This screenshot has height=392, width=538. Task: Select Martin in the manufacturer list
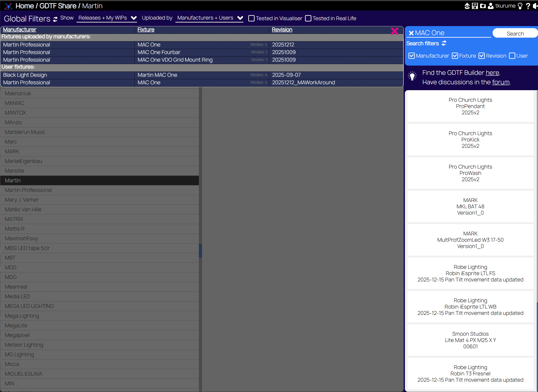pos(99,180)
